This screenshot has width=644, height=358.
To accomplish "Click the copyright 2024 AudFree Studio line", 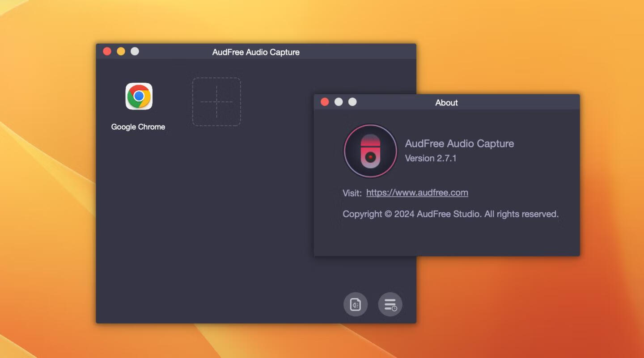I will (451, 214).
